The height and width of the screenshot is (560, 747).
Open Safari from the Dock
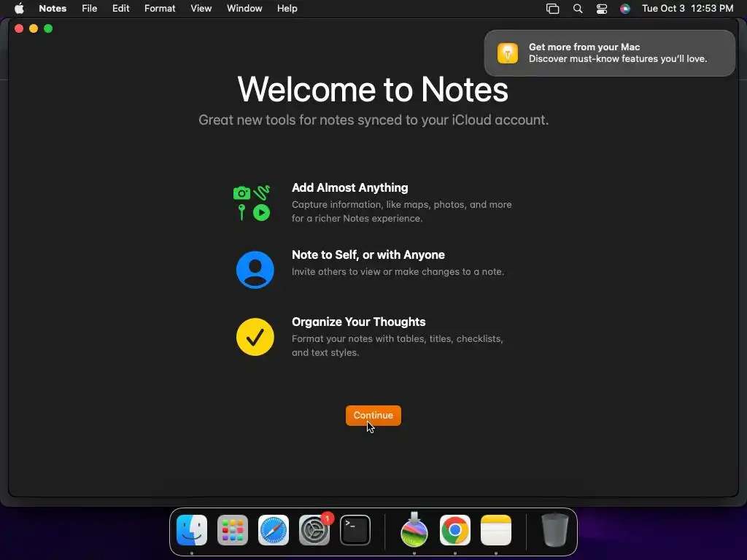(x=274, y=530)
